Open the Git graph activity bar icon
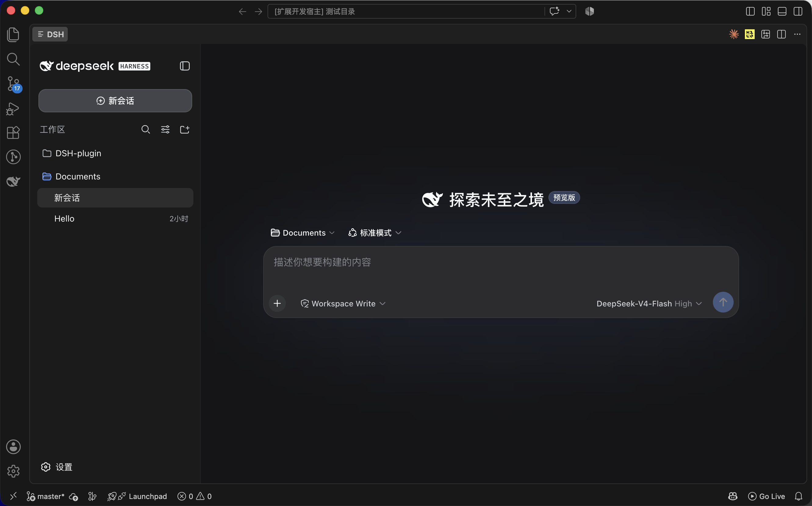 pos(13,157)
